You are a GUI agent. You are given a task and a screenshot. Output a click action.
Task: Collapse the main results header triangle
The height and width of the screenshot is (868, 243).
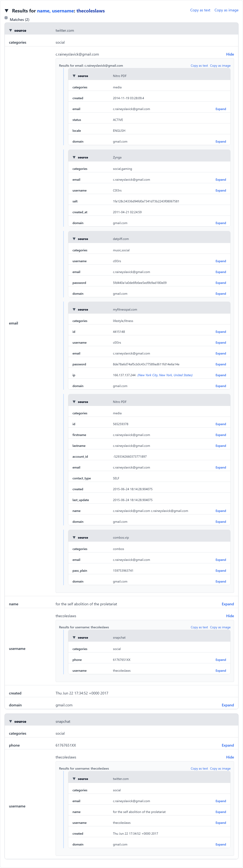(x=6, y=11)
